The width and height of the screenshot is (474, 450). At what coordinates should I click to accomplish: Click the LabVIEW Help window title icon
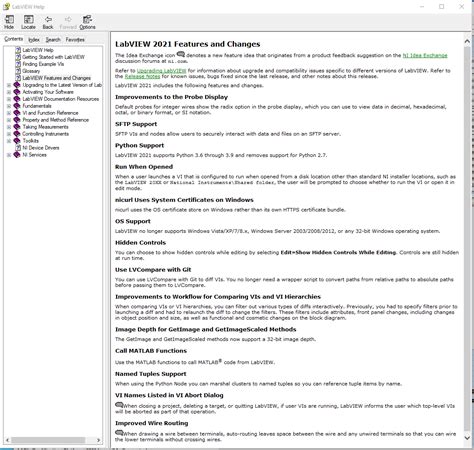click(7, 7)
